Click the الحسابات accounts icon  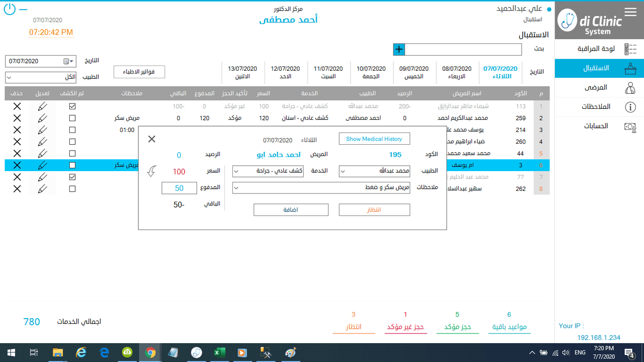630,127
